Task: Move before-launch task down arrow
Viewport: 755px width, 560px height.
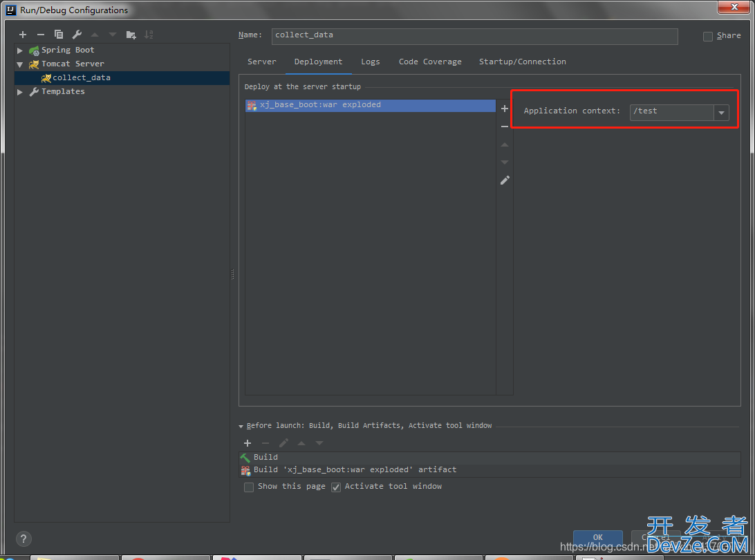Action: [x=319, y=443]
